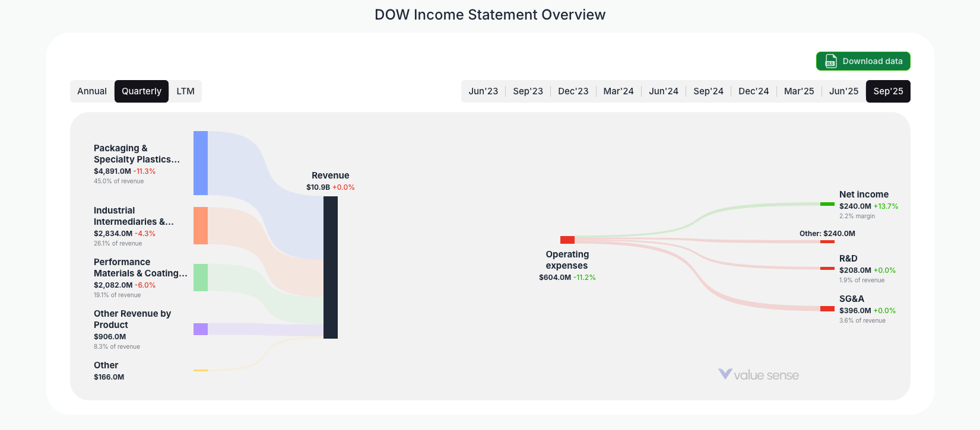This screenshot has width=980, height=430.
Task: Select the Sep'24 period
Action: pos(708,91)
